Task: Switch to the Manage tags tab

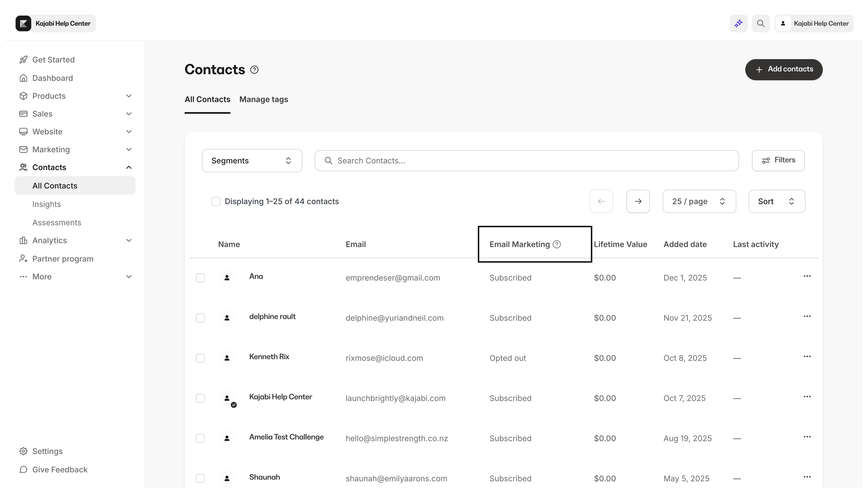Action: [x=264, y=100]
